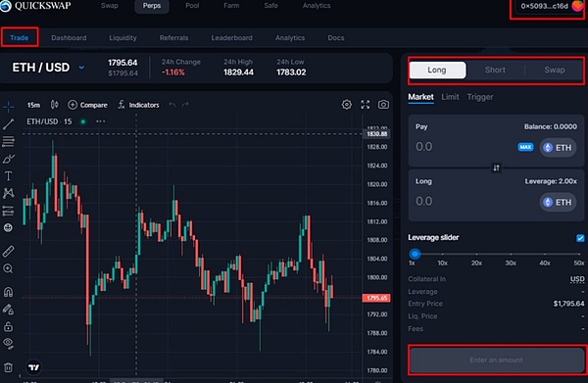Activate the zoom in magnifier tool
588x383 pixels.
(x=8, y=268)
